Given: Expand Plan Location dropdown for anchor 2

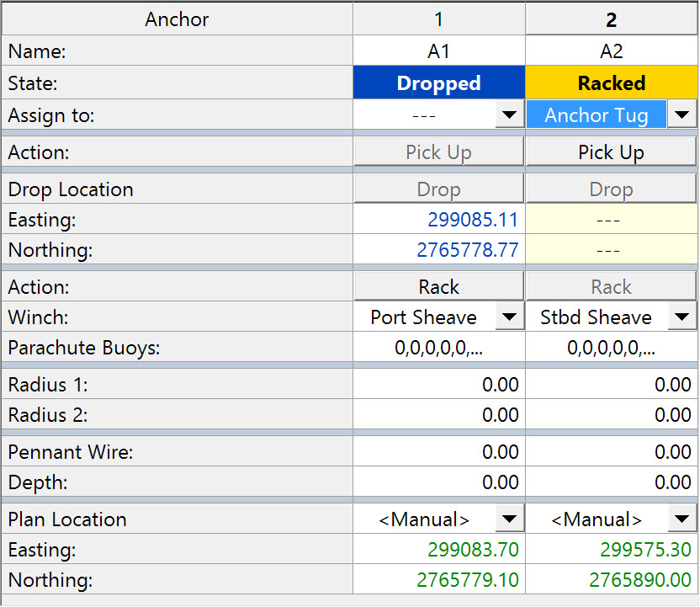Looking at the screenshot, I should point(681,519).
